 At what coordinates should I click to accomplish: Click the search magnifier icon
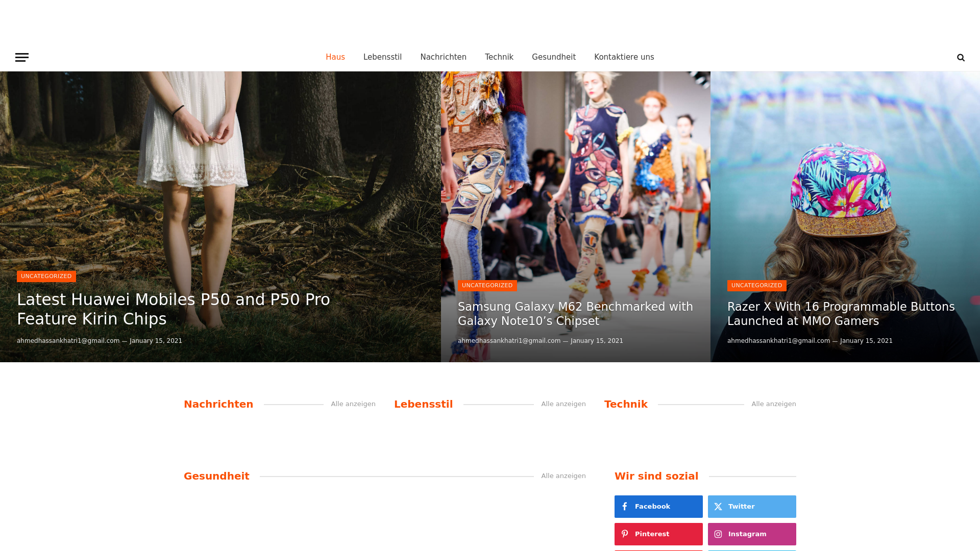[x=961, y=57]
